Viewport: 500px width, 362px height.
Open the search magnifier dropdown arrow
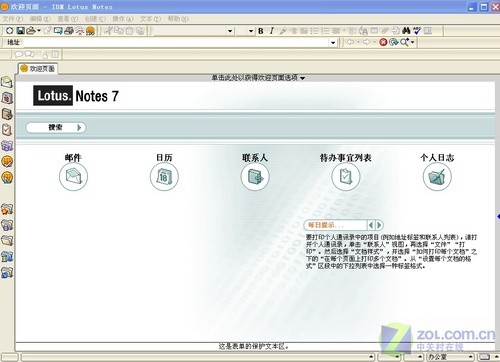click(x=413, y=42)
